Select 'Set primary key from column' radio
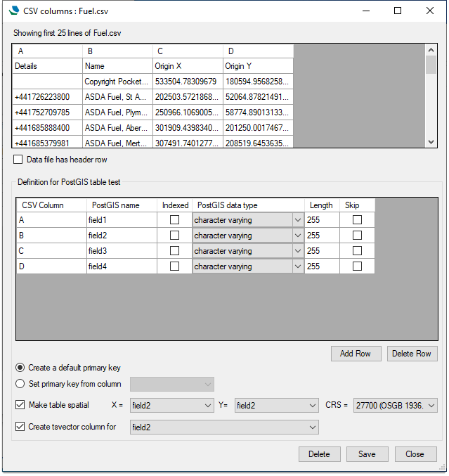 pyautogui.click(x=20, y=384)
